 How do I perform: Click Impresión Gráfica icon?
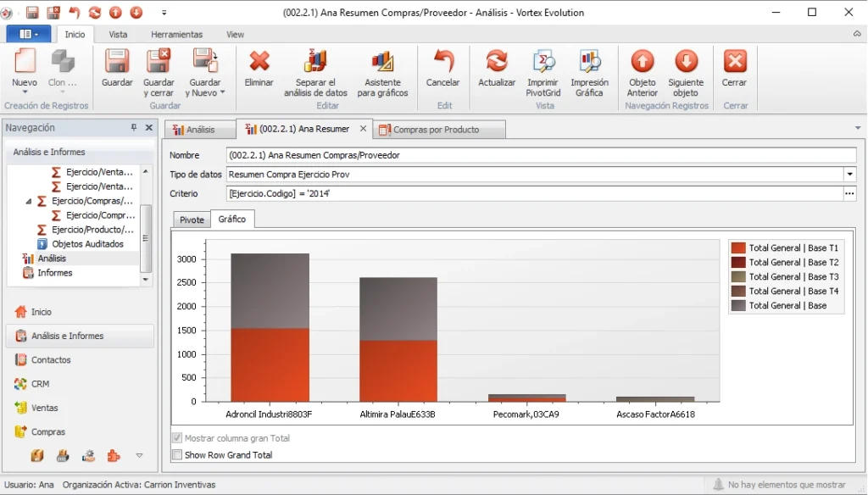point(590,61)
